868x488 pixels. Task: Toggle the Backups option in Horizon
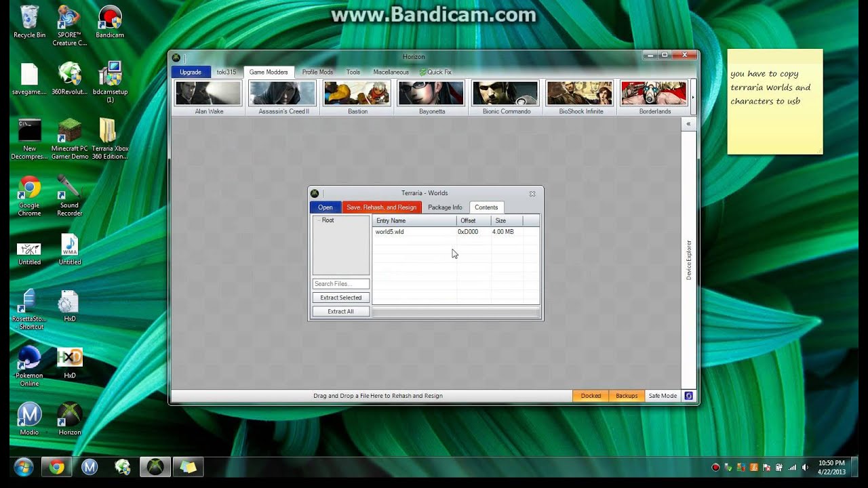pyautogui.click(x=627, y=396)
